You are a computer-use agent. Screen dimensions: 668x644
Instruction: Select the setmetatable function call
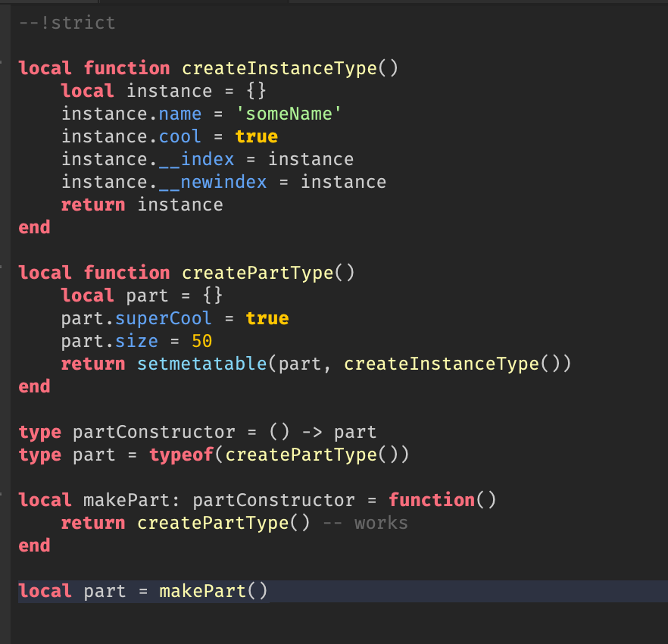pos(201,364)
